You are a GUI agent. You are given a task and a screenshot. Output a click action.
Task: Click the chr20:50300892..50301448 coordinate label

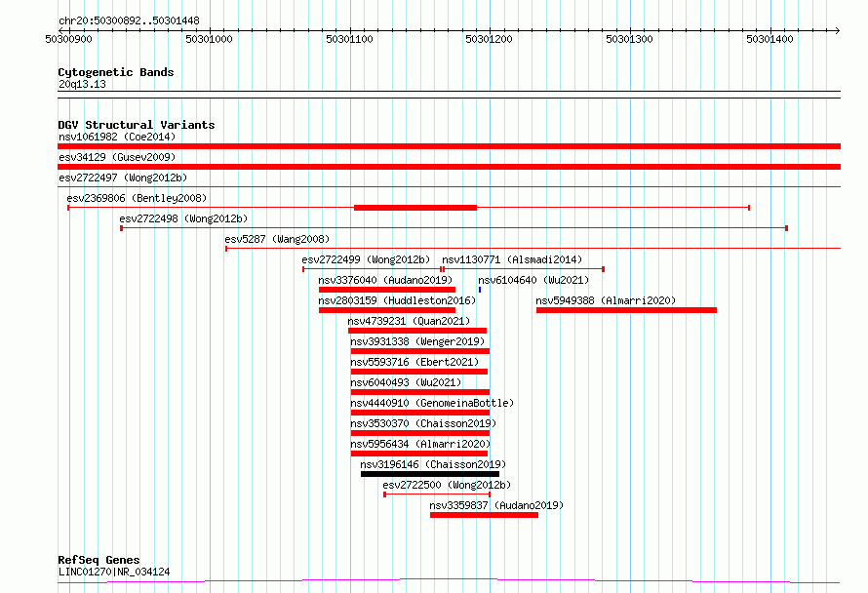[129, 20]
